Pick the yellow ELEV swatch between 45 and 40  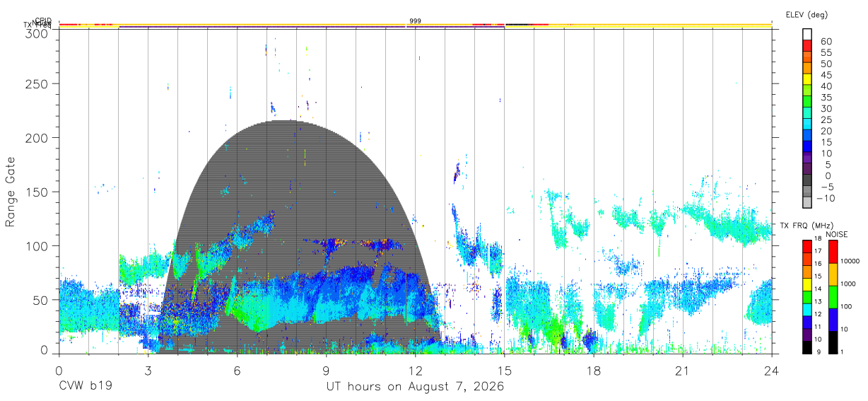(807, 79)
